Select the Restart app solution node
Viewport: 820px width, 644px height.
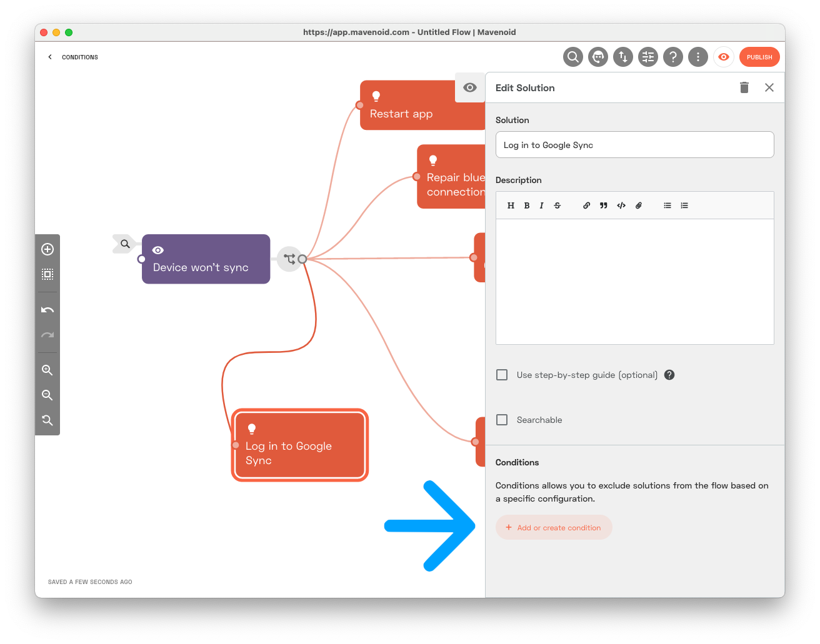pos(422,105)
